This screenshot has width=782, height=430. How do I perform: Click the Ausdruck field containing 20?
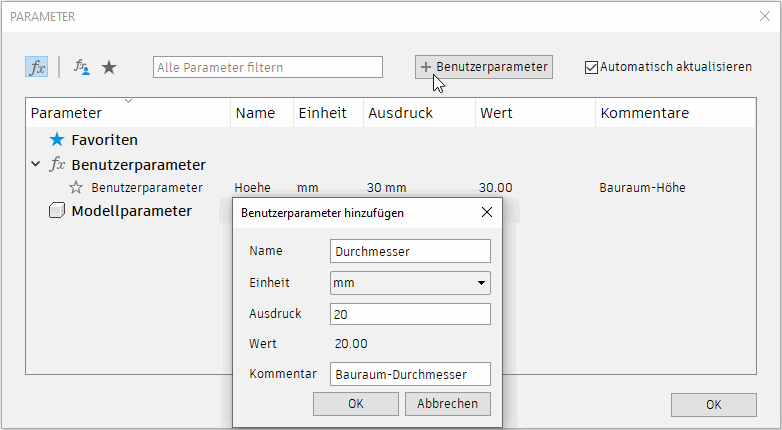[410, 314]
